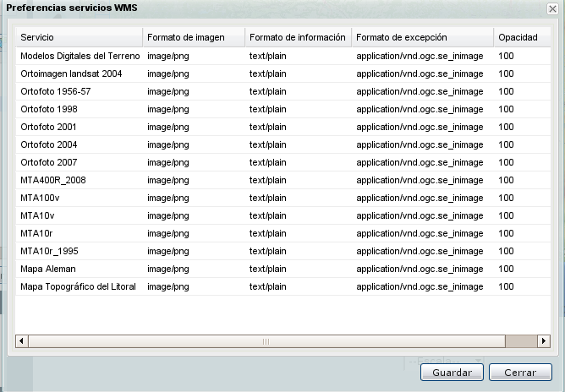Click the Opacidad column header
The width and height of the screenshot is (565, 392).
click(x=518, y=38)
